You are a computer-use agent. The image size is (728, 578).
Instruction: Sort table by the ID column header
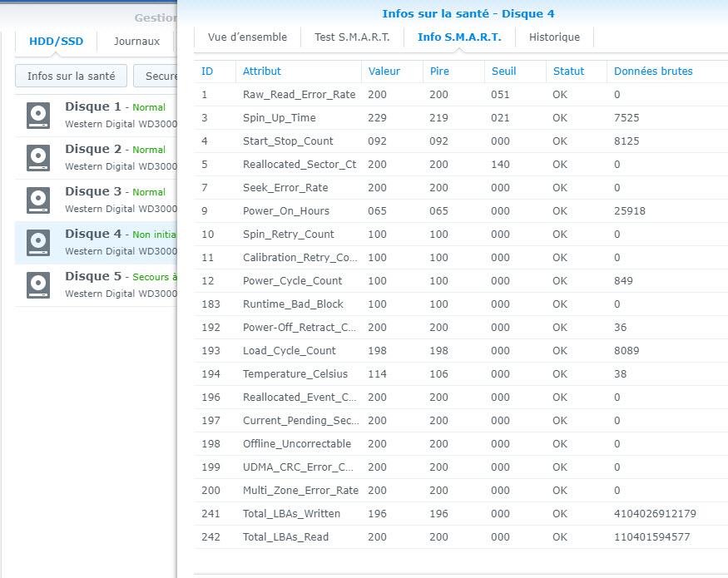207,72
